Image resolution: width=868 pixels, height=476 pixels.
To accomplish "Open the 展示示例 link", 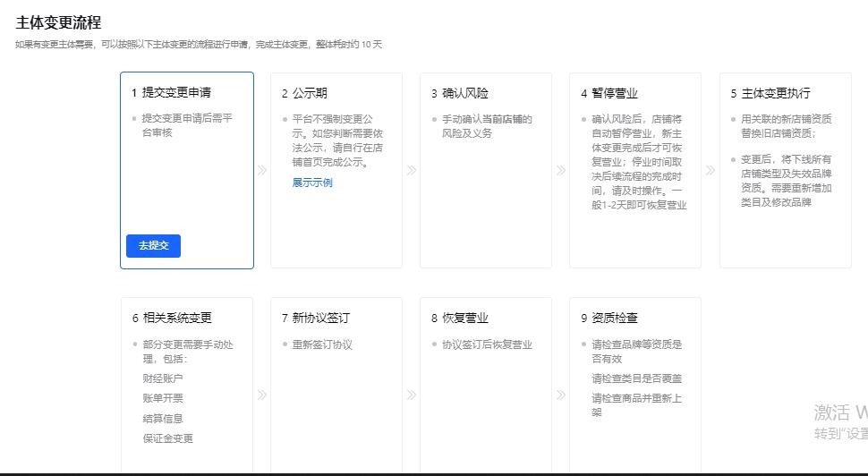I will (x=312, y=183).
